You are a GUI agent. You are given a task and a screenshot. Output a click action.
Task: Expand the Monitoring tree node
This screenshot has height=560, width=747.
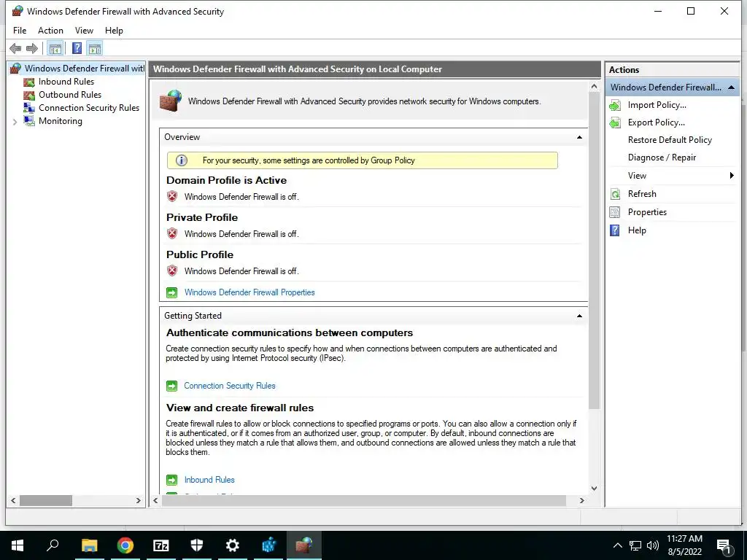(x=15, y=122)
